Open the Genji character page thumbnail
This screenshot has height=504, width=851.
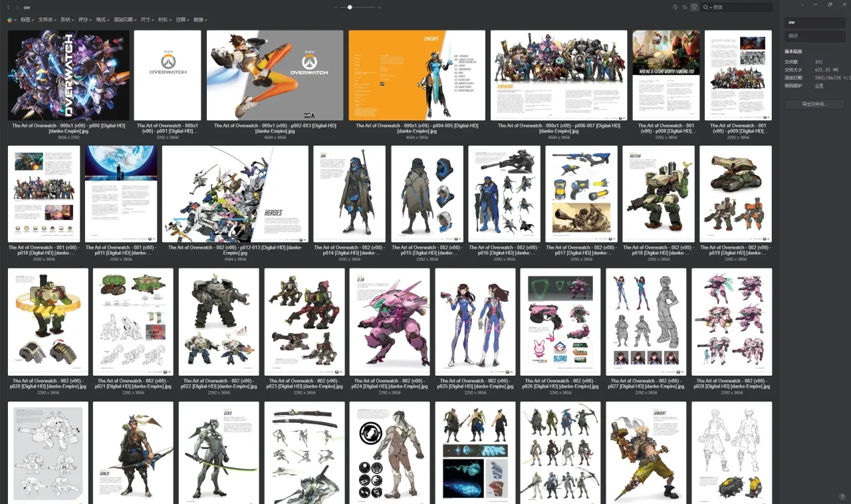(219, 453)
